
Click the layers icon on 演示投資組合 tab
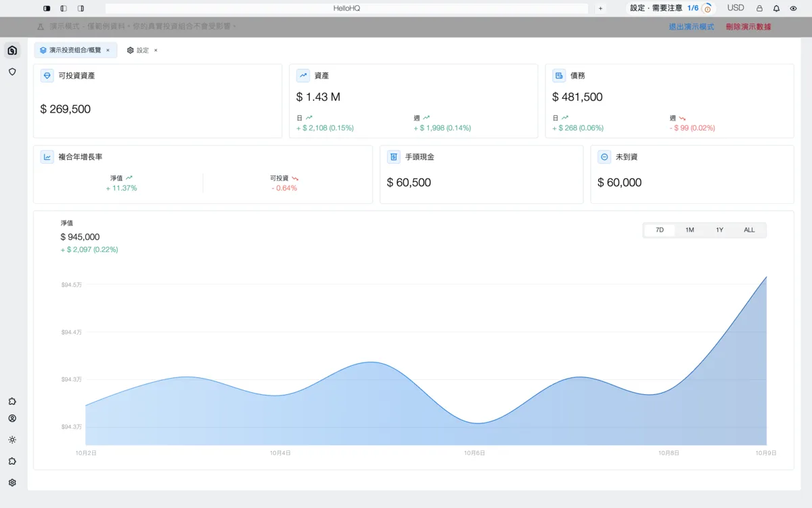click(43, 50)
